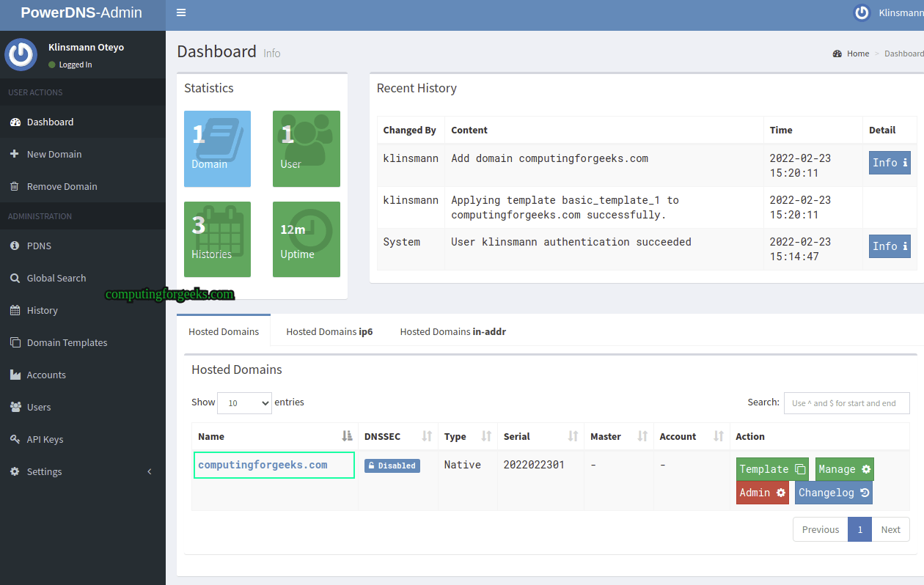Image resolution: width=924 pixels, height=585 pixels.
Task: Type in the domain Search field
Action: [x=846, y=402]
